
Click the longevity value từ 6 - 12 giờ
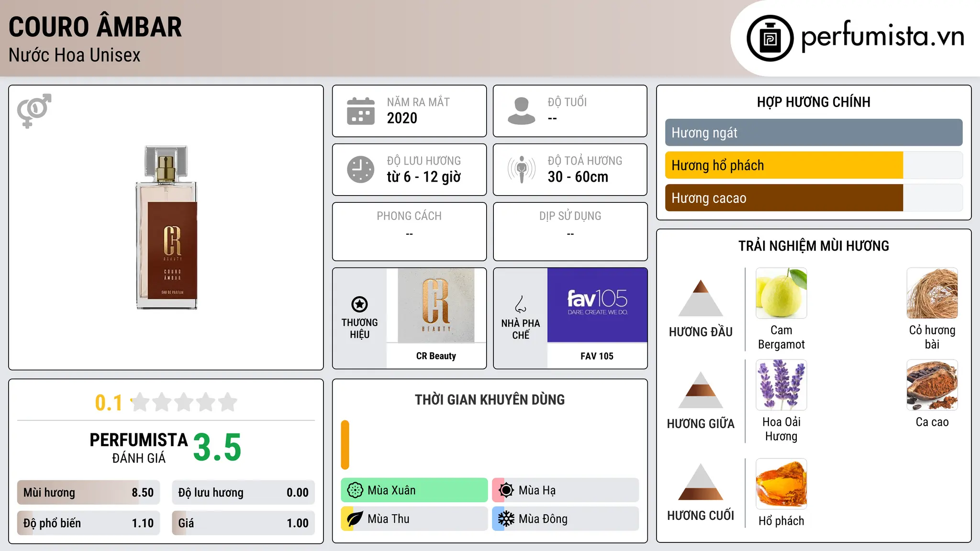[x=424, y=177]
